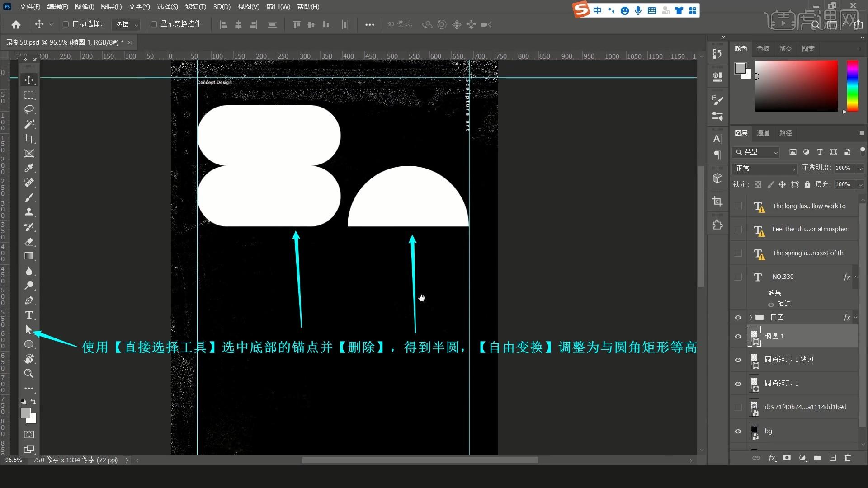
Task: Enable the 显示变换控件 checkbox
Action: pyautogui.click(x=154, y=24)
